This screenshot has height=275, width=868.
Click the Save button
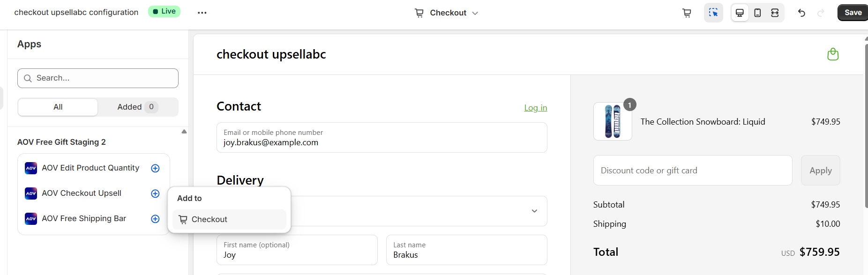853,13
